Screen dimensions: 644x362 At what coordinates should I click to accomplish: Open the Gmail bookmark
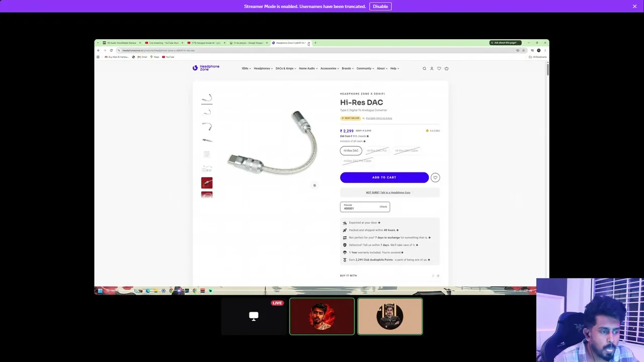(x=142, y=57)
